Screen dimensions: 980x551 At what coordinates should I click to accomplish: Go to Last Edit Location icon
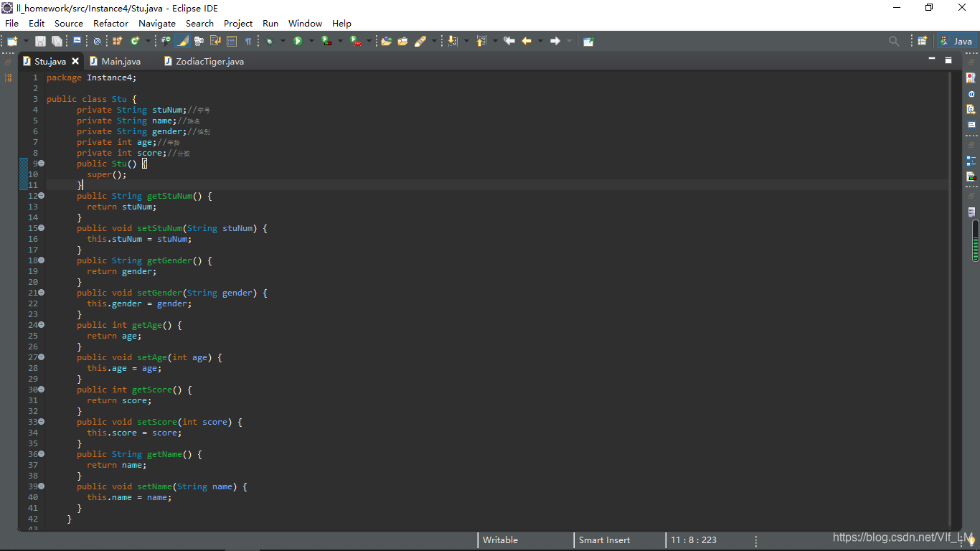point(509,41)
